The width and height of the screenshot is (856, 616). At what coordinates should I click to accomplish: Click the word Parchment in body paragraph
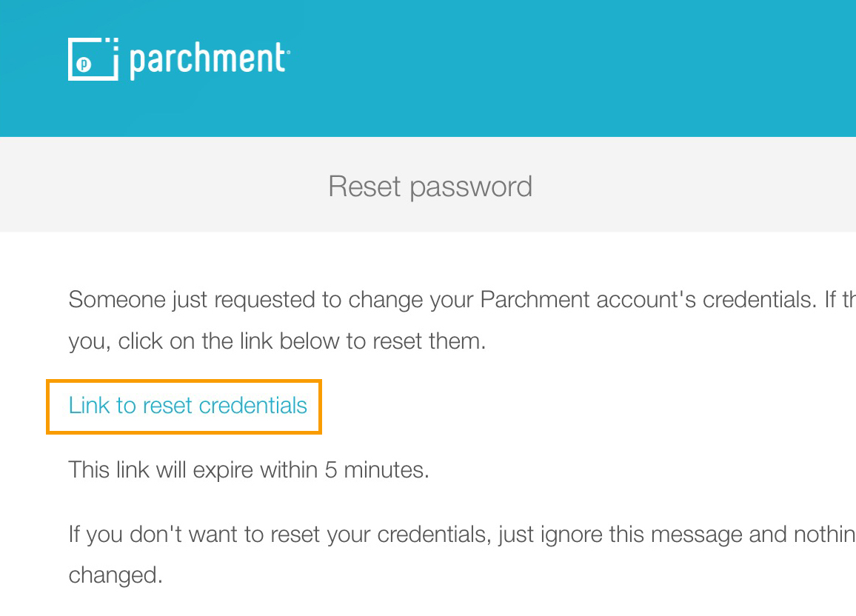click(x=535, y=300)
